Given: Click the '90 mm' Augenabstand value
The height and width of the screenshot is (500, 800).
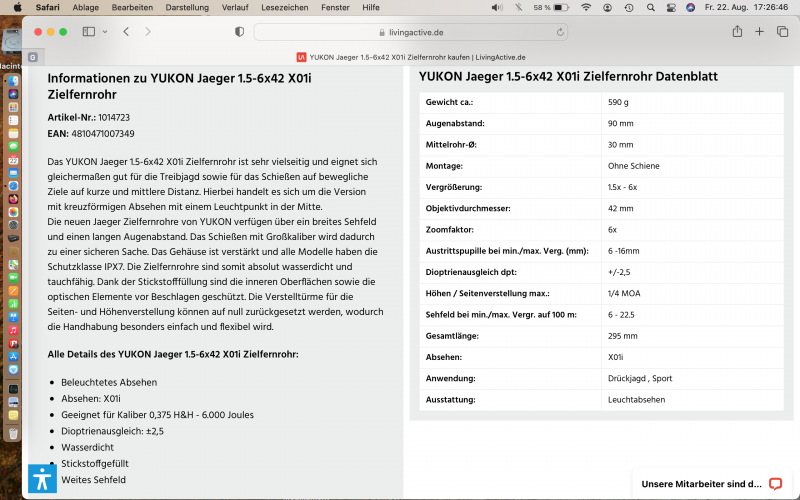Looking at the screenshot, I should pyautogui.click(x=620, y=123).
